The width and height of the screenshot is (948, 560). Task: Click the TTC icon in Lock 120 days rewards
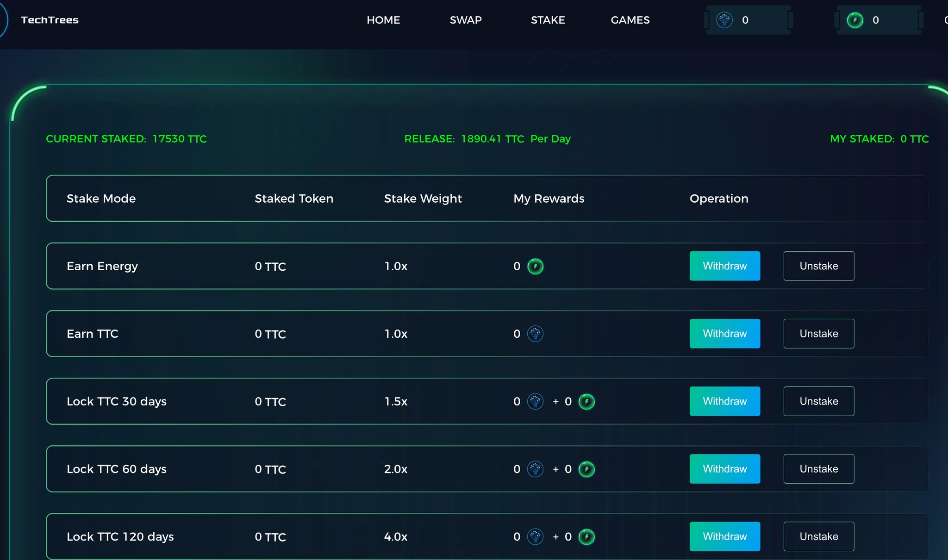[535, 536]
